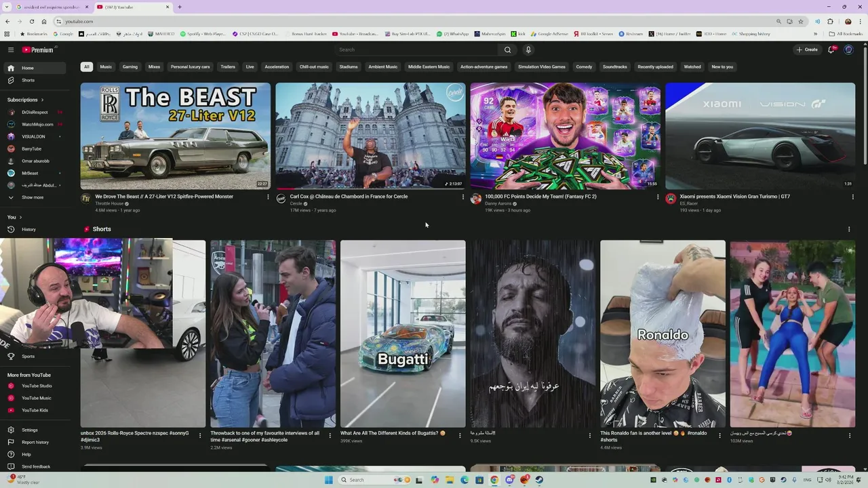Click the YouTube search input field

pyautogui.click(x=417, y=49)
